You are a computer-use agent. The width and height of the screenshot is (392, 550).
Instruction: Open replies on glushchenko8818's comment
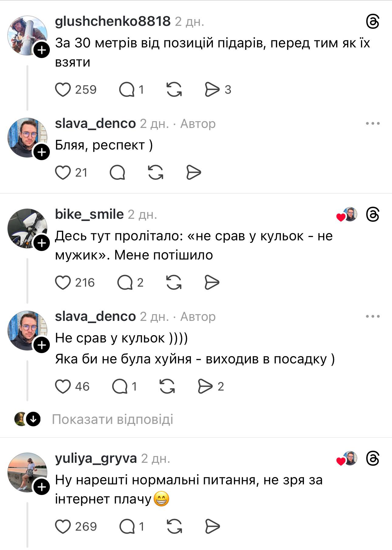[x=127, y=90]
